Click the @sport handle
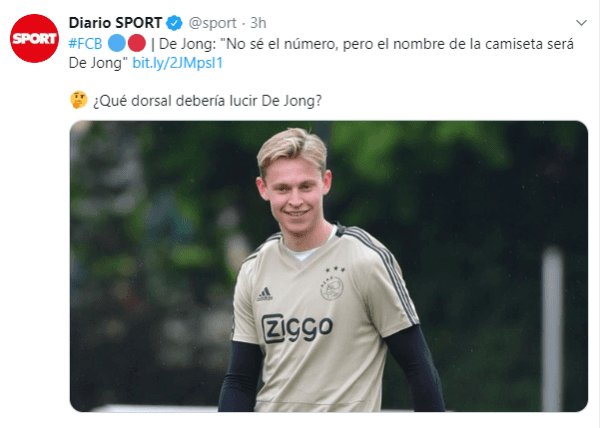The height and width of the screenshot is (428, 600). coord(212,23)
